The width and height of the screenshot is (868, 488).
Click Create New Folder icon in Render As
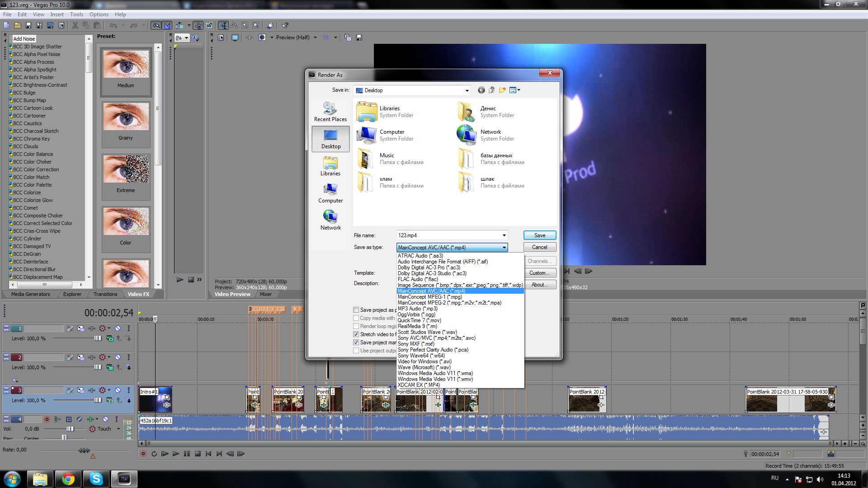[502, 90]
